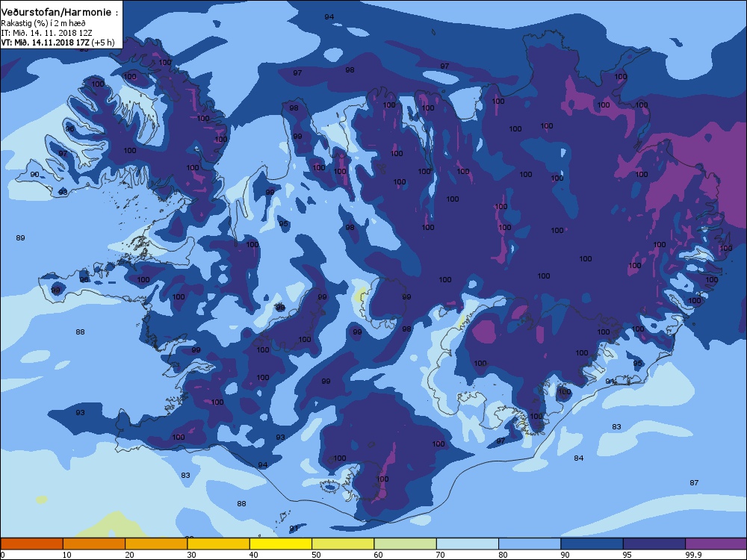Viewport: 747px width, 560px height.
Task: Click the legend tick label 10
Action: [x=66, y=555]
